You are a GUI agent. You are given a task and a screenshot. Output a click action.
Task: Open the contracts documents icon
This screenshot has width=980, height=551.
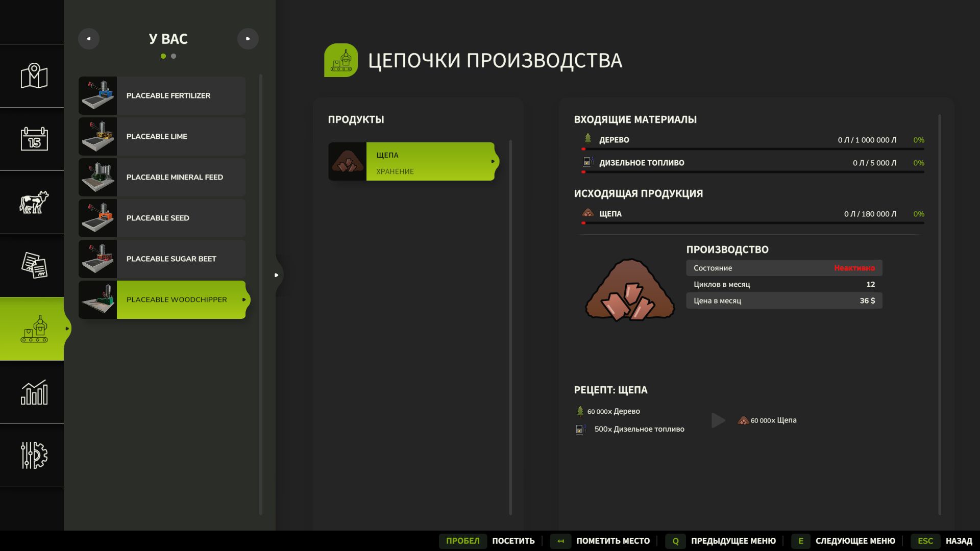coord(34,265)
